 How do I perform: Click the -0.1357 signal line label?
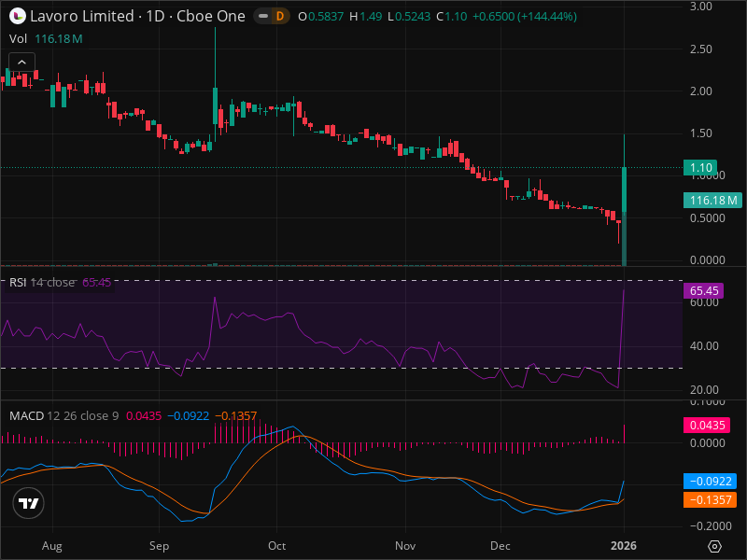point(710,499)
